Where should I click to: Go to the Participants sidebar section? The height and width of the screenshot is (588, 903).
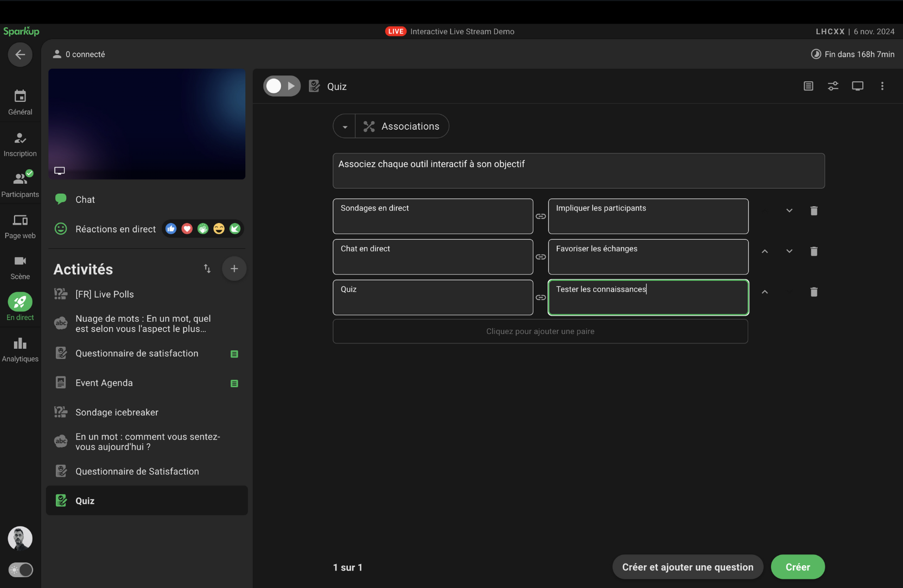20,184
